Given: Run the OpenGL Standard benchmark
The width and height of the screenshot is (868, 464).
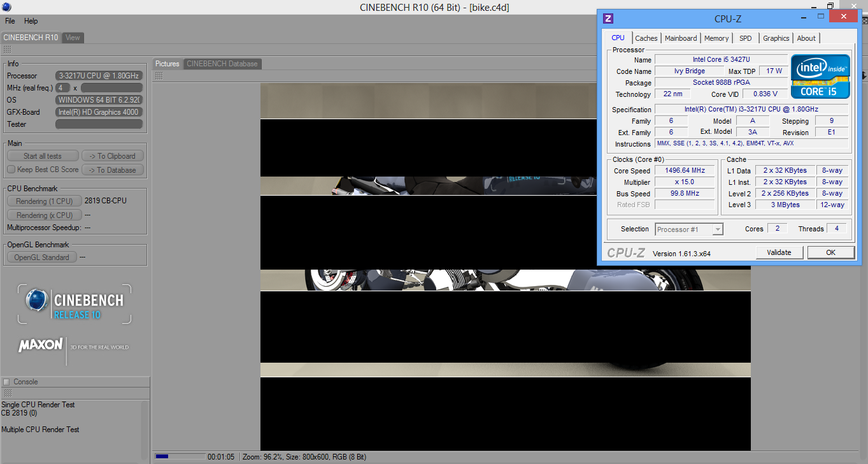Looking at the screenshot, I should click(42, 257).
